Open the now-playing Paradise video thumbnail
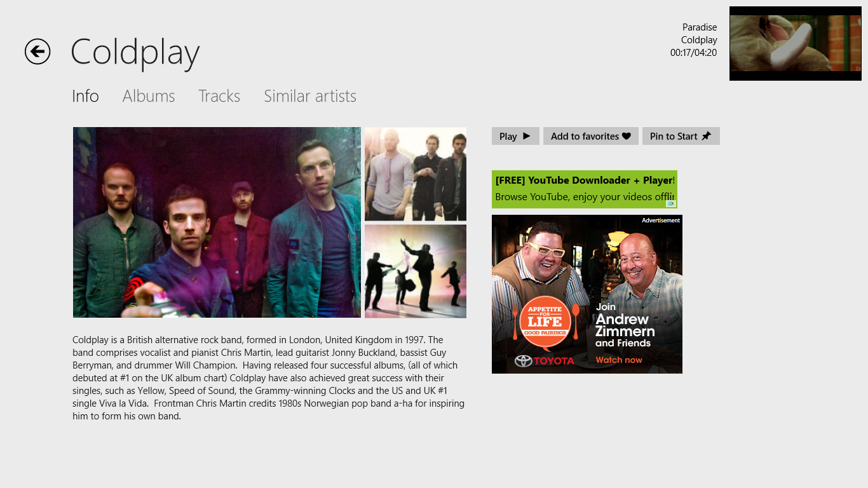Viewport: 868px width, 488px height. coord(796,43)
